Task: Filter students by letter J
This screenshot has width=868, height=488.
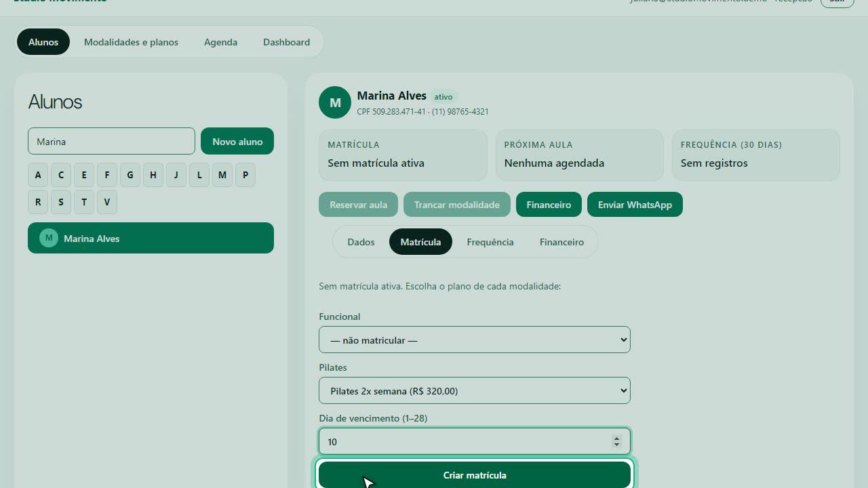Action: point(176,175)
